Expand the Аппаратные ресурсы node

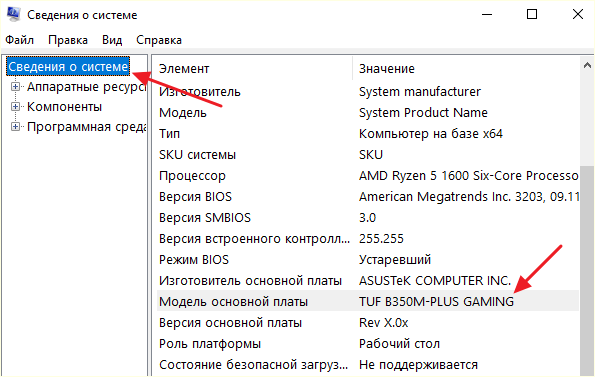[x=15, y=87]
